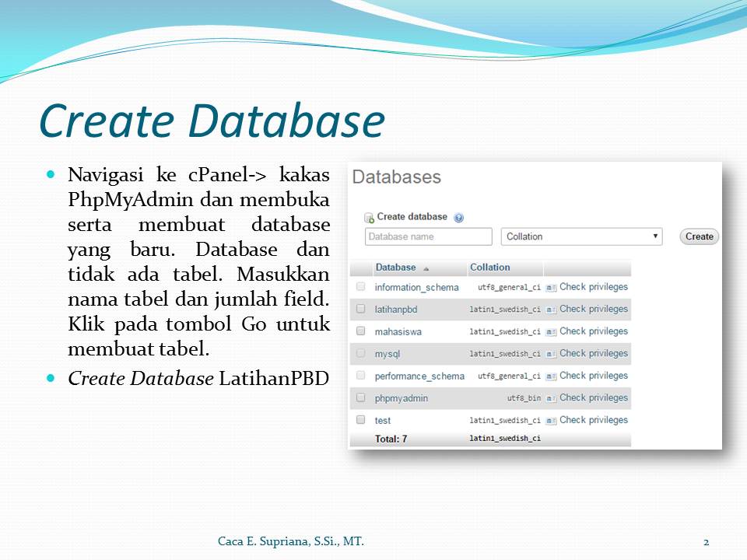The image size is (747, 560).
Task: Open the phpmyadmin database link
Action: (401, 397)
